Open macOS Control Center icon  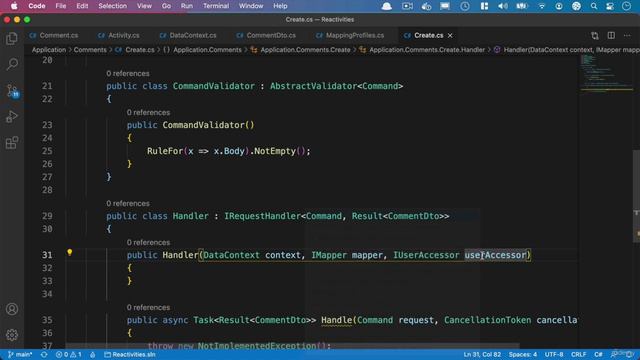[610, 6]
